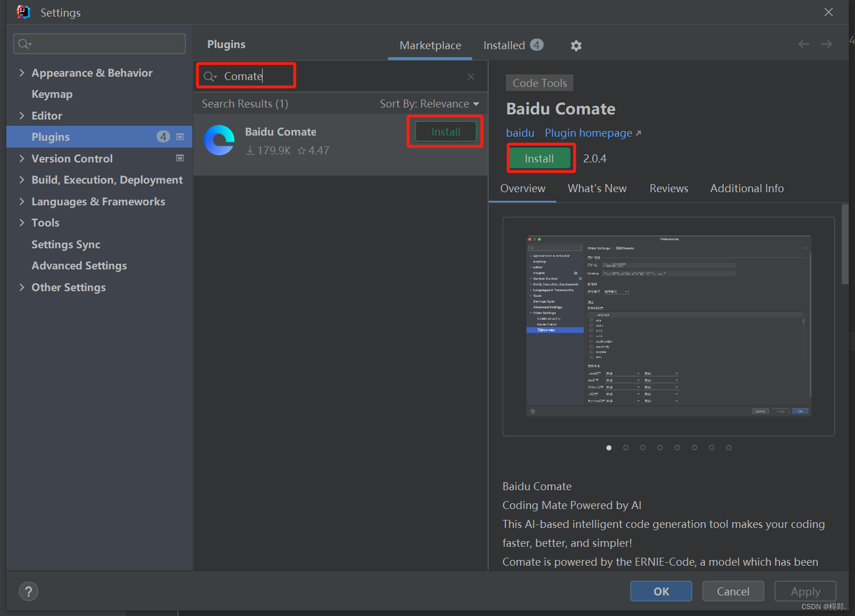Select the second screenshot carousel dot
Viewport: 855px width, 616px height.
[x=626, y=448]
